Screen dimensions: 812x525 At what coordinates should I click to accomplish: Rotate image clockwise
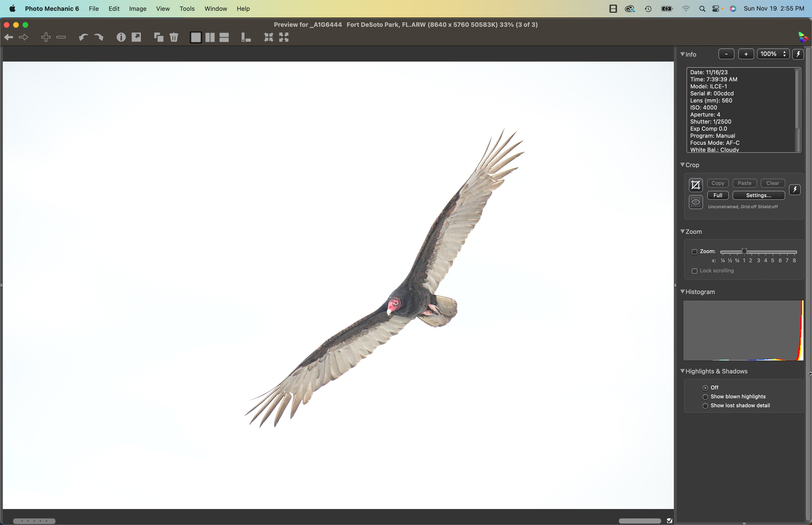pyautogui.click(x=99, y=37)
